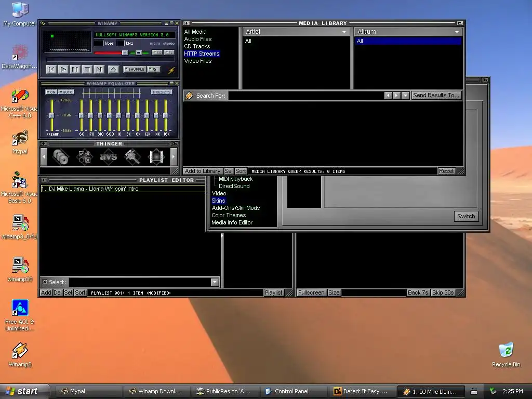Click the Play button in Winamp
The image size is (532, 399).
point(63,70)
